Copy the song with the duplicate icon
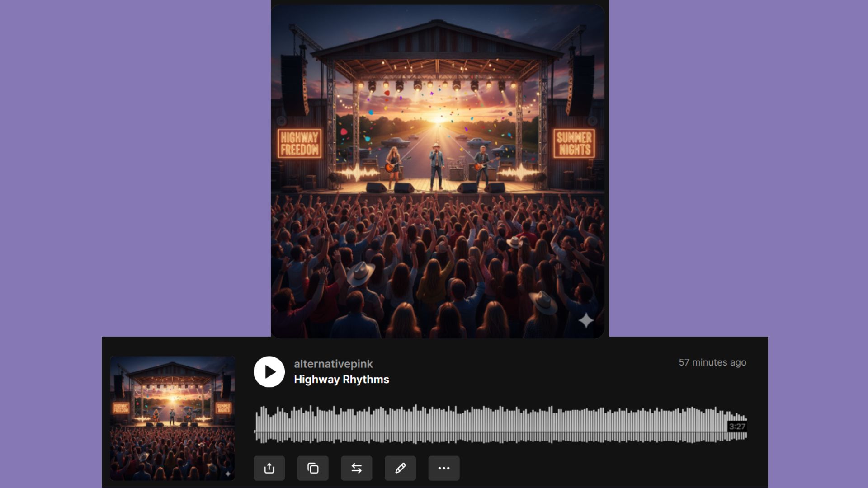The height and width of the screenshot is (488, 868). pos(313,468)
